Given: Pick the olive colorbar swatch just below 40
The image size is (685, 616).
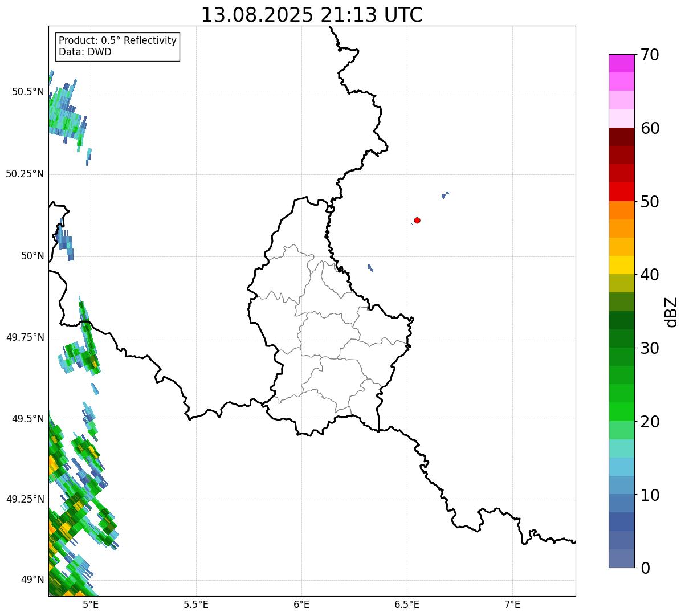Looking at the screenshot, I should [622, 283].
